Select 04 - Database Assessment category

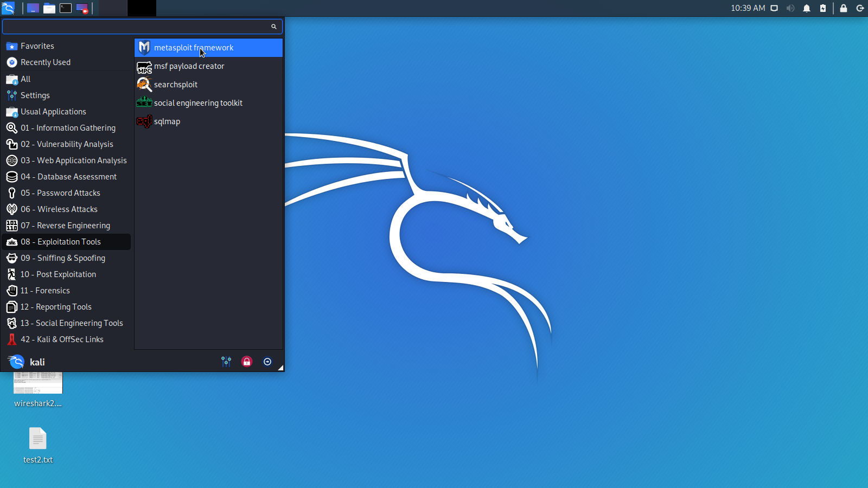pyautogui.click(x=66, y=177)
